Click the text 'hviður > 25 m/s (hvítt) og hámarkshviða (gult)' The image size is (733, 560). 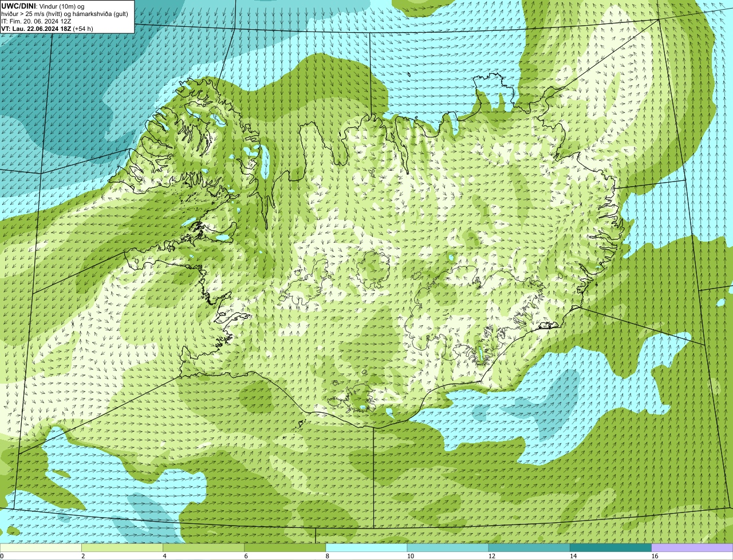pyautogui.click(x=65, y=14)
